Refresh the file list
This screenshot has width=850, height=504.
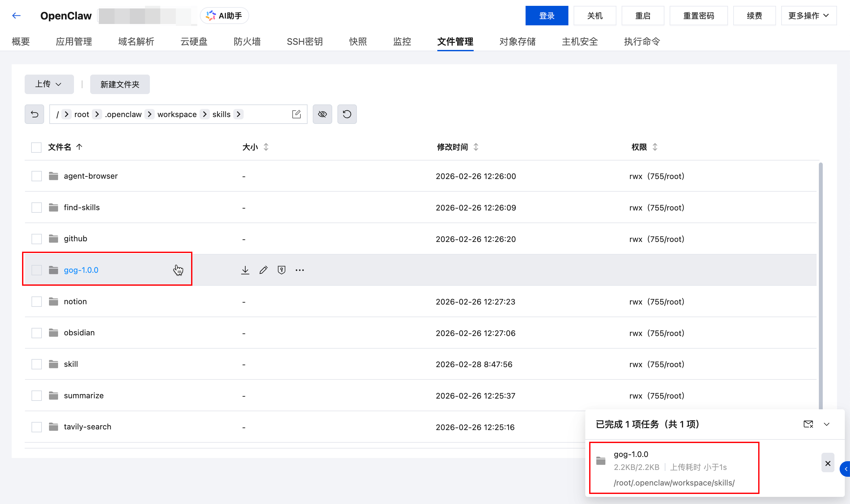click(x=346, y=114)
